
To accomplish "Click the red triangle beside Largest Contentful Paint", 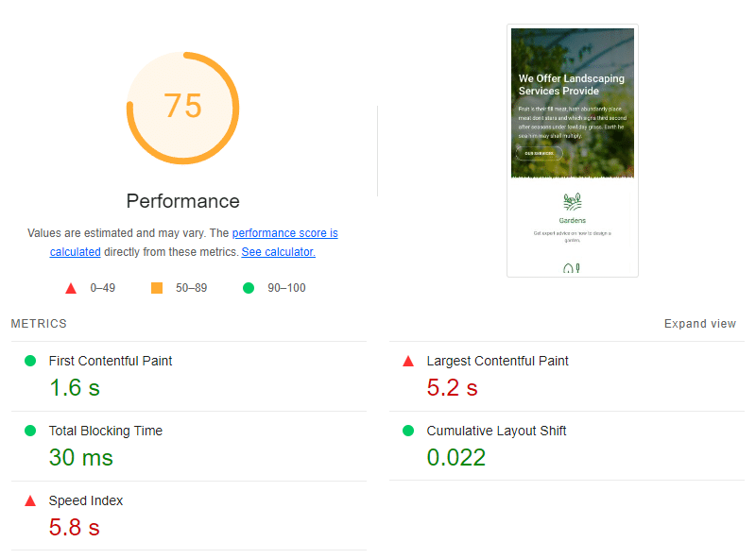I will point(408,361).
